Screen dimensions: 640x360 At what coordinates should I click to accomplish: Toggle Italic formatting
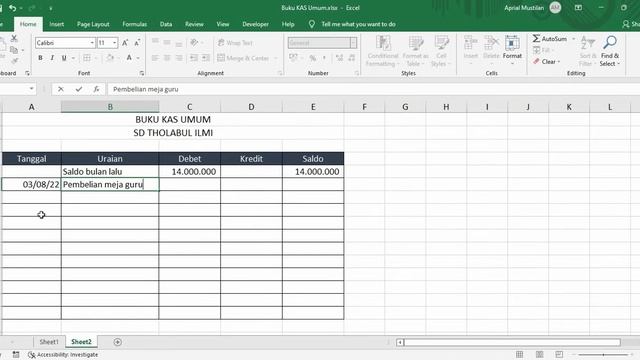52,58
